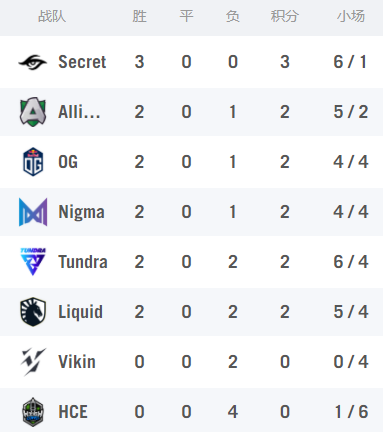Sort by the 战队 column header

(x=52, y=16)
